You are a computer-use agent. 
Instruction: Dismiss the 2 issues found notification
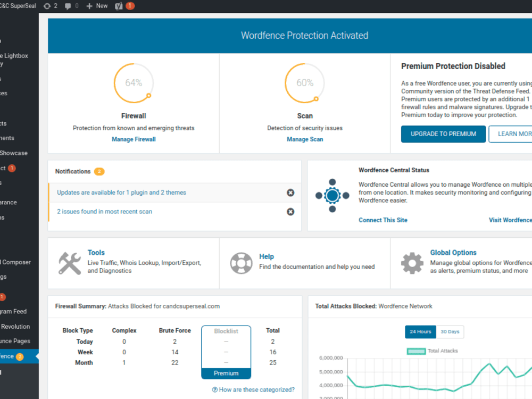pyautogui.click(x=290, y=212)
